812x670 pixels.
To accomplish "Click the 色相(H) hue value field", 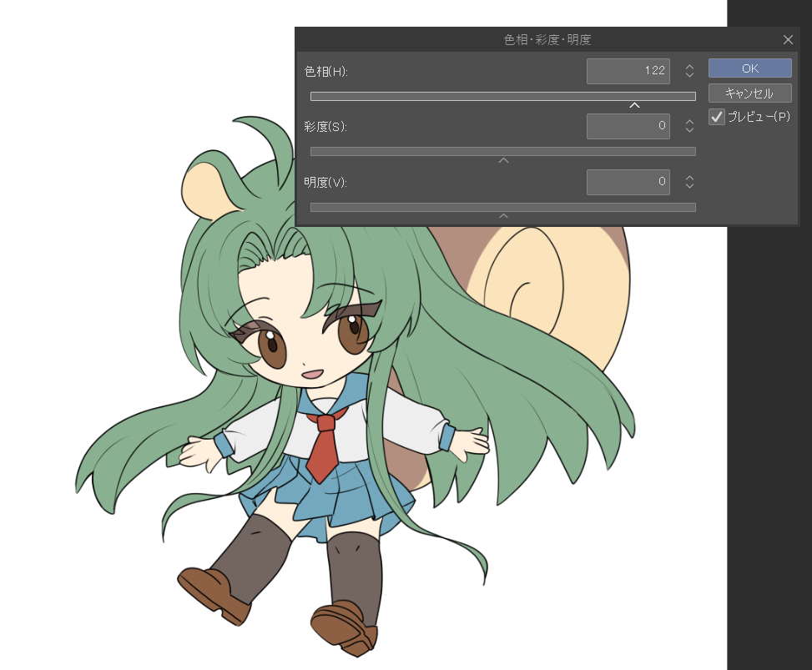I will (x=628, y=71).
